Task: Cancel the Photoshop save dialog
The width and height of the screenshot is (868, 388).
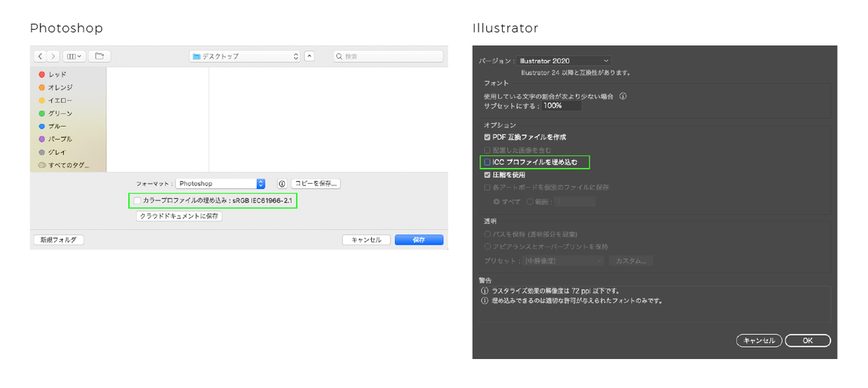Action: point(366,240)
